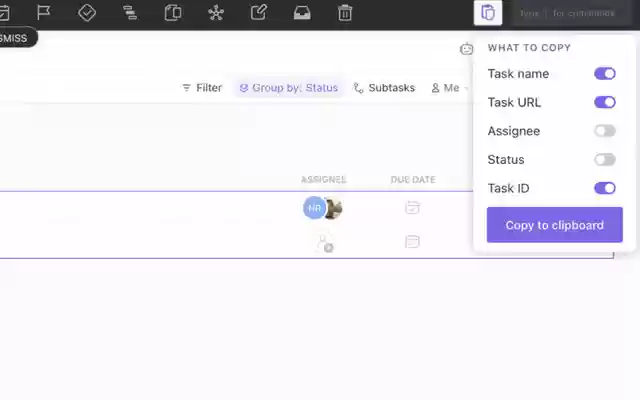The height and width of the screenshot is (400, 640).
Task: Open the set status diamond-check icon
Action: [87, 13]
